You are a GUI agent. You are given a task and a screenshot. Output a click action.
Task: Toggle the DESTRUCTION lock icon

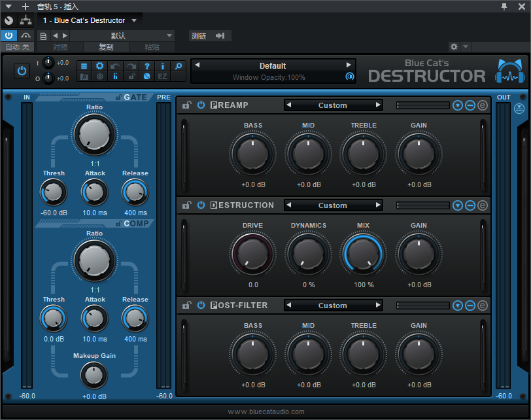(x=186, y=205)
